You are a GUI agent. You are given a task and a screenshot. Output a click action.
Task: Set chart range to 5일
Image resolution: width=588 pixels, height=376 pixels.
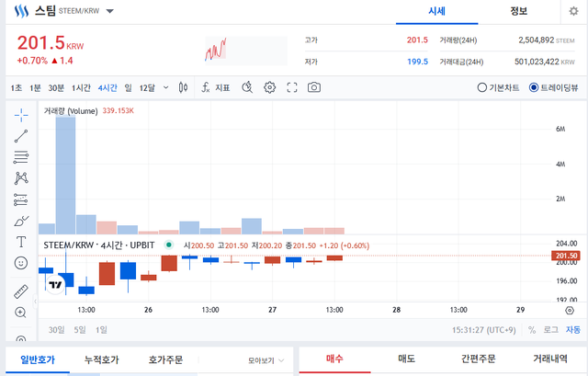tap(80, 330)
